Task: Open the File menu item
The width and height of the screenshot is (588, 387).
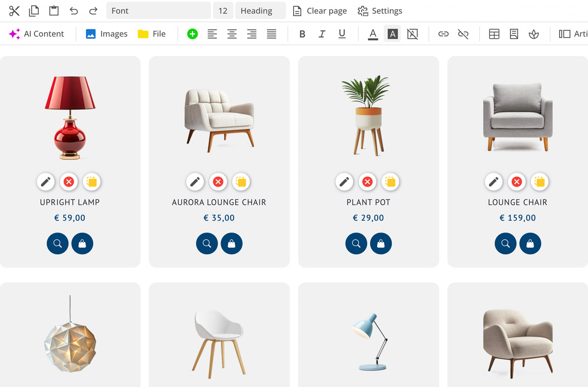Action: pos(151,34)
